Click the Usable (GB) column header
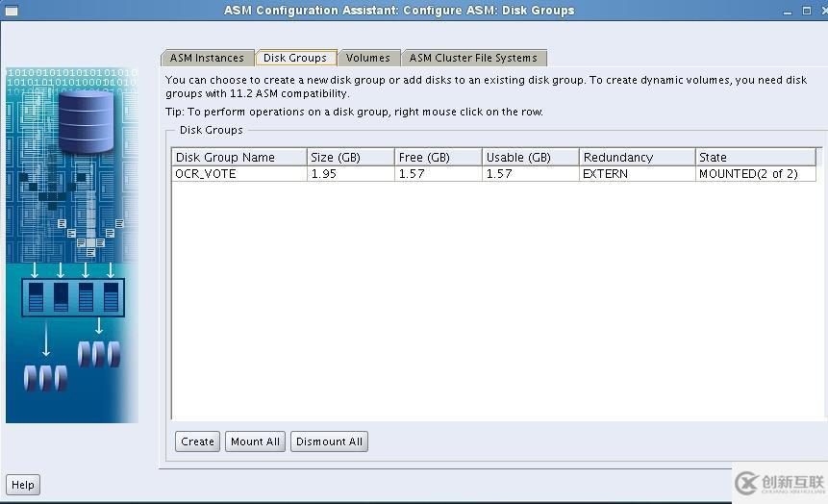 (x=531, y=158)
